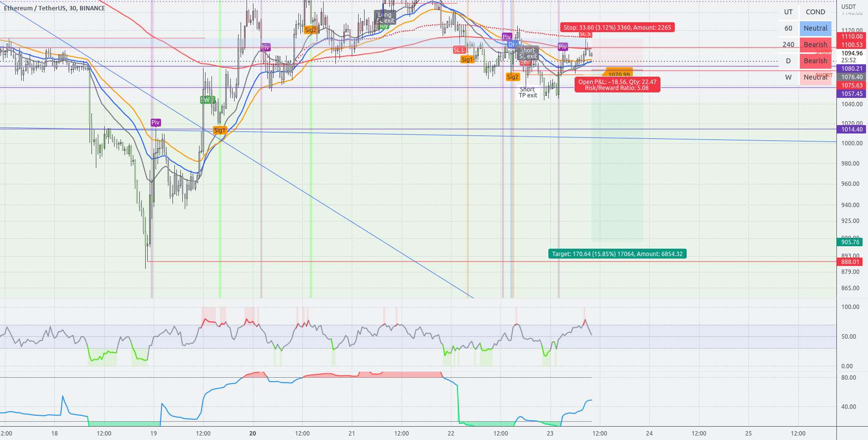Click date 24 on the time axis
Screen dimensions: 868x440
click(x=650, y=434)
